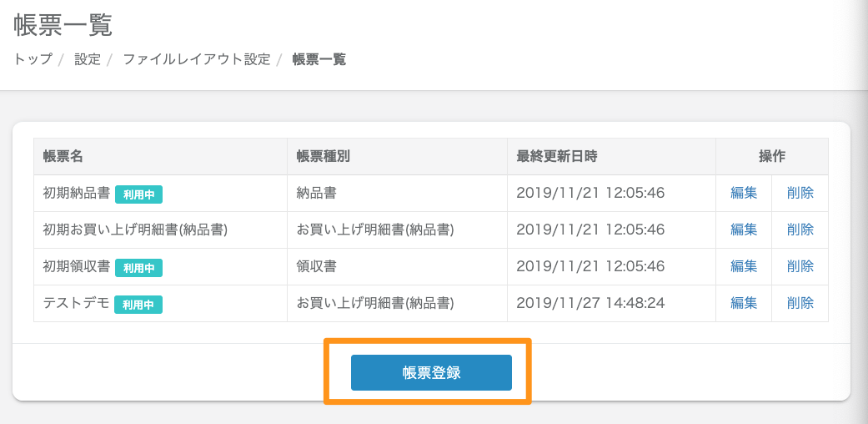The image size is (868, 424).
Task: Click 利用中 badge on テストデモ
Action: click(x=138, y=305)
